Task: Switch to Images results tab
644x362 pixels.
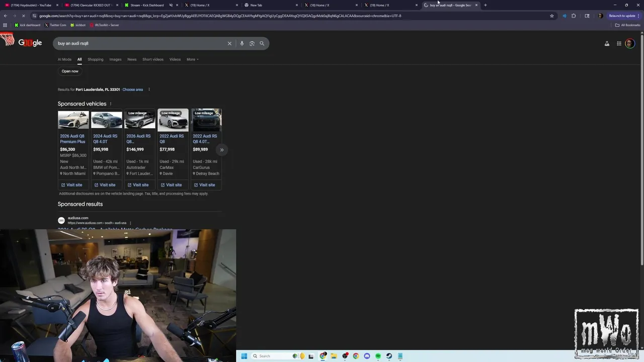Action: (115, 59)
